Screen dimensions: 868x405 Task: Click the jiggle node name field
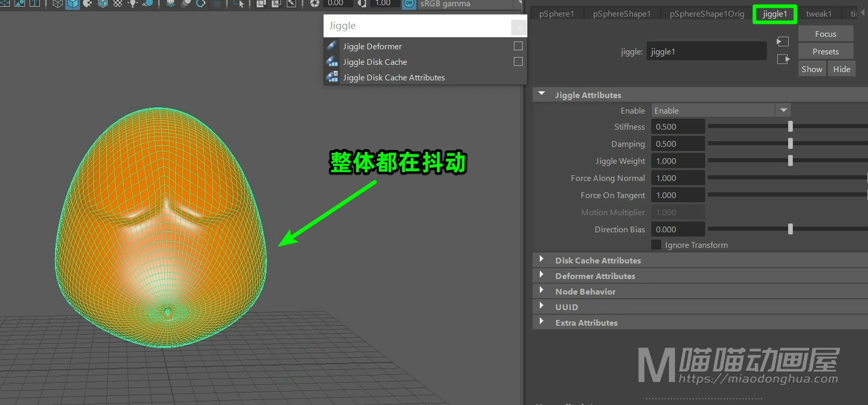pos(706,51)
